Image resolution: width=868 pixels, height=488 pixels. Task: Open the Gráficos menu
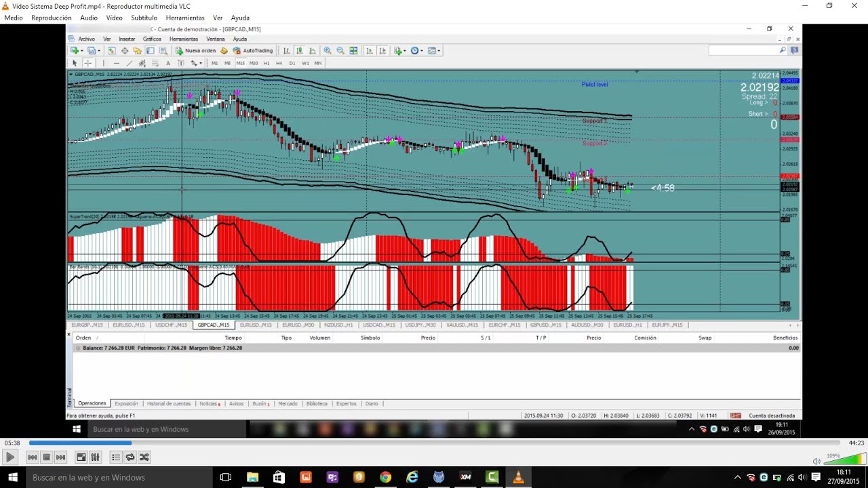tap(152, 39)
